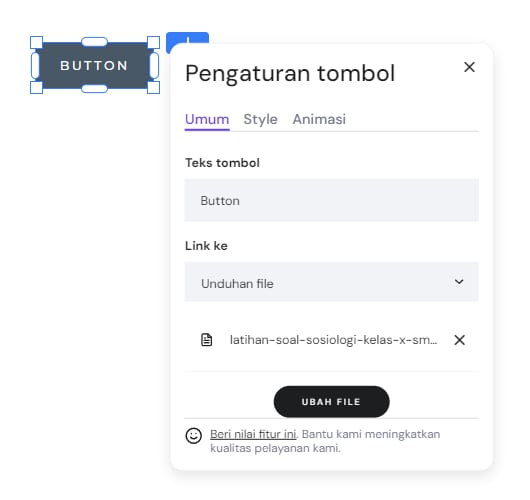Screen dimensions: 530x500
Task: Click the top-center resize handle of the button
Action: tap(95, 42)
